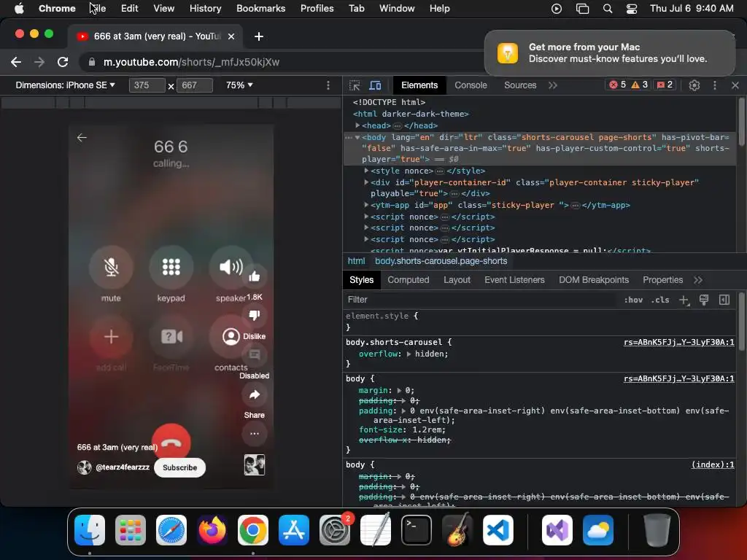This screenshot has height=560, width=747.
Task: Open the Dimensions iPhone SE dropdown
Action: [65, 85]
